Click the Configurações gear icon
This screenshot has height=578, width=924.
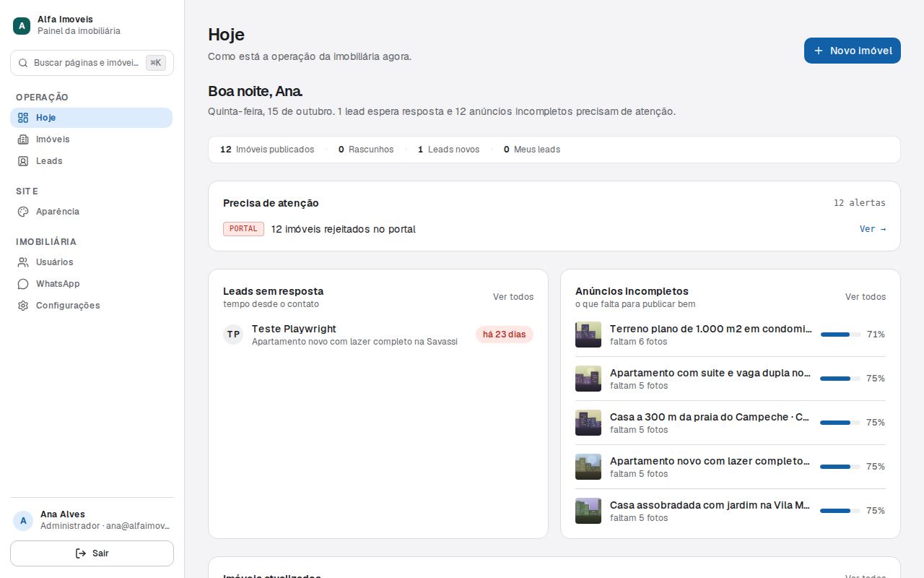(x=23, y=306)
